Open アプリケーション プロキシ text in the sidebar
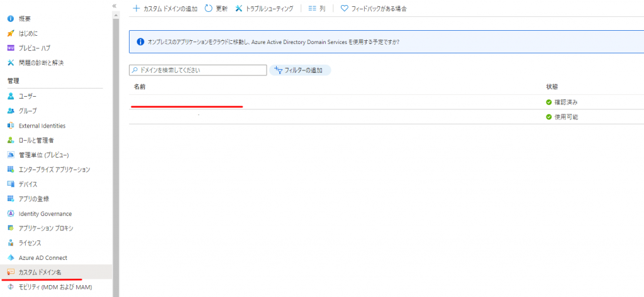Image resolution: width=644 pixels, height=297 pixels. click(46, 228)
